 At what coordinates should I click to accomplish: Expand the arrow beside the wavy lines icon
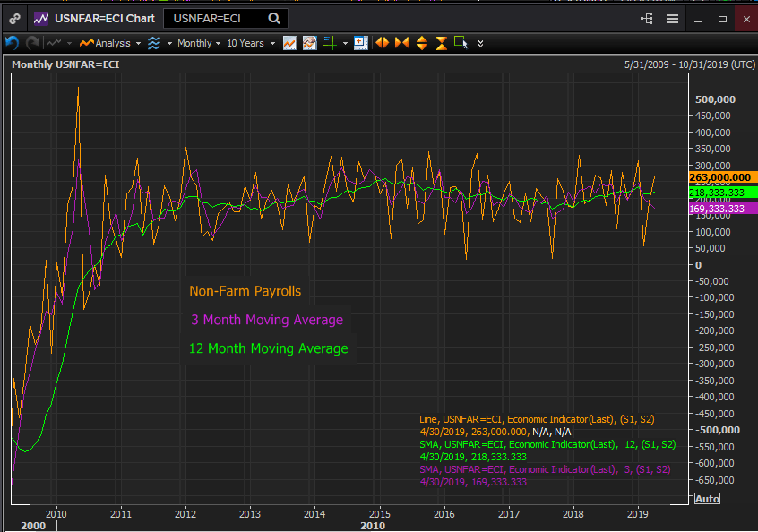click(169, 44)
